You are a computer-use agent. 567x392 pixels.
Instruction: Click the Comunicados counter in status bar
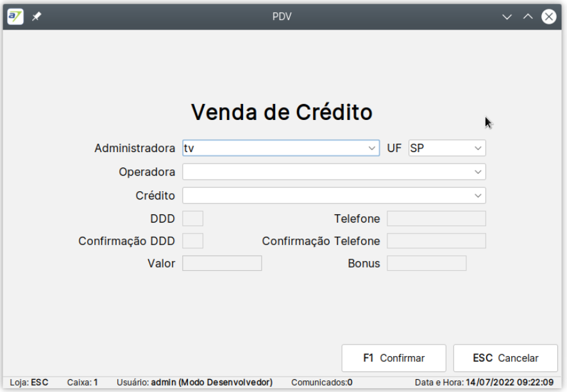click(322, 382)
